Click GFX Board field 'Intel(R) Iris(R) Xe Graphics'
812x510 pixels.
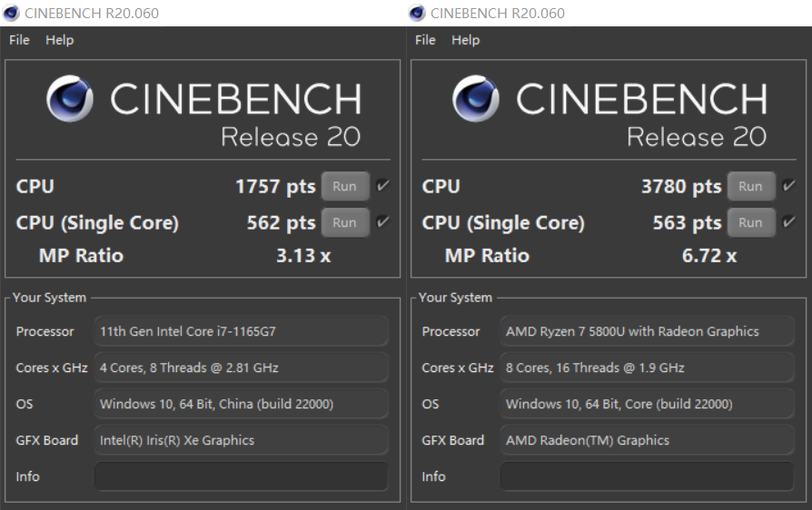click(x=241, y=440)
